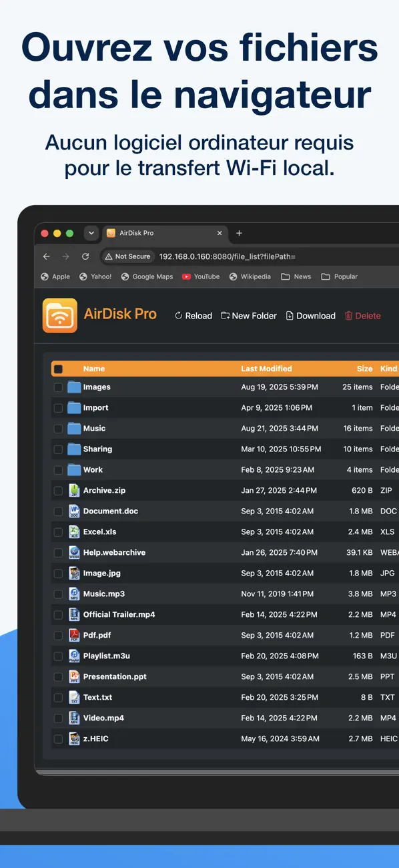
Task: Click the Music folder icon
Action: pyautogui.click(x=74, y=429)
